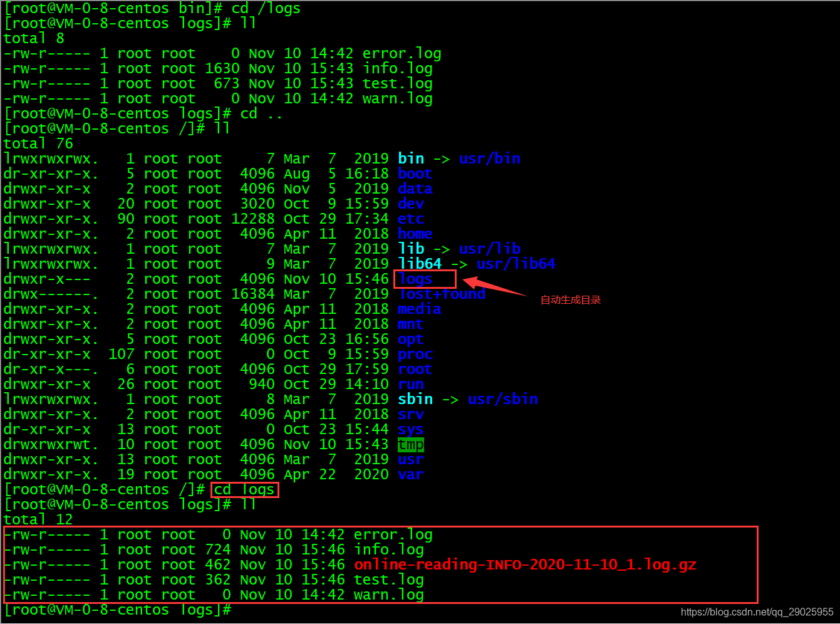Screen dimensions: 840x624
Task: Click the 'total 76' line
Action: pyautogui.click(x=38, y=144)
